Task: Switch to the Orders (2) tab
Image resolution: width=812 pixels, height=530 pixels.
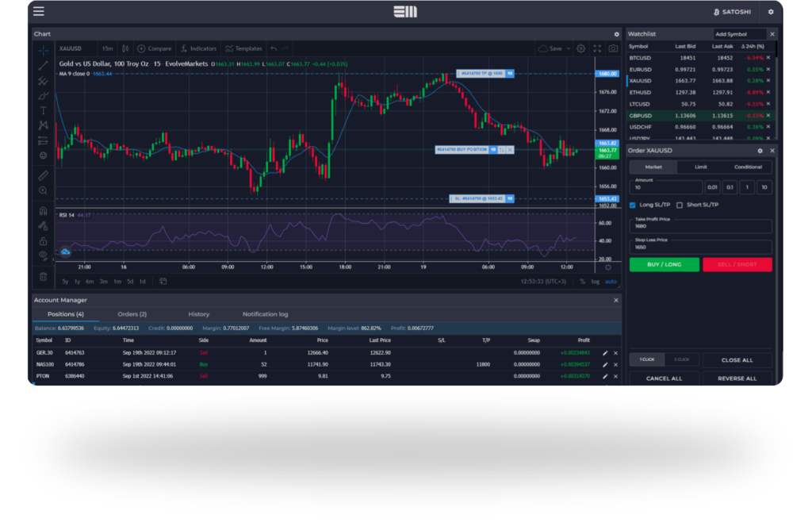Action: pyautogui.click(x=132, y=314)
